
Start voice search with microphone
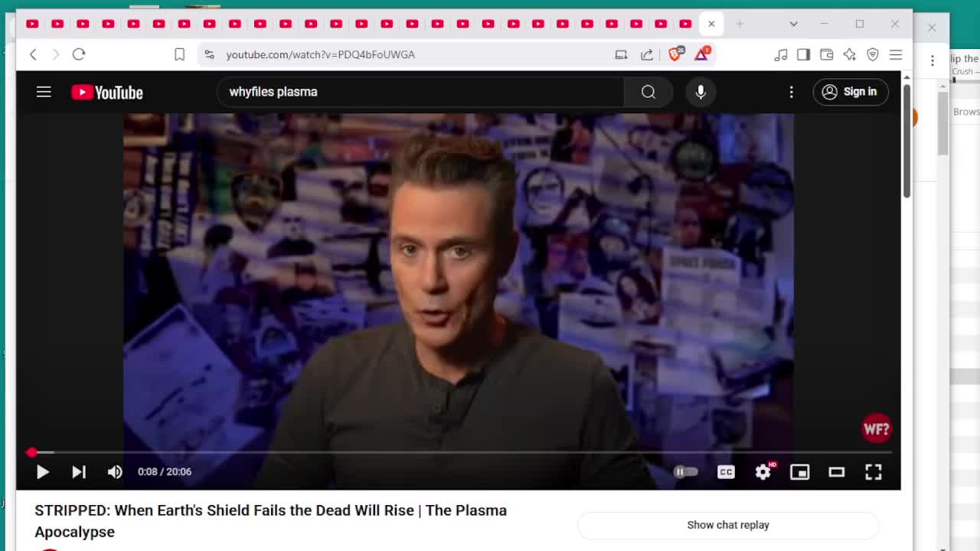[701, 92]
